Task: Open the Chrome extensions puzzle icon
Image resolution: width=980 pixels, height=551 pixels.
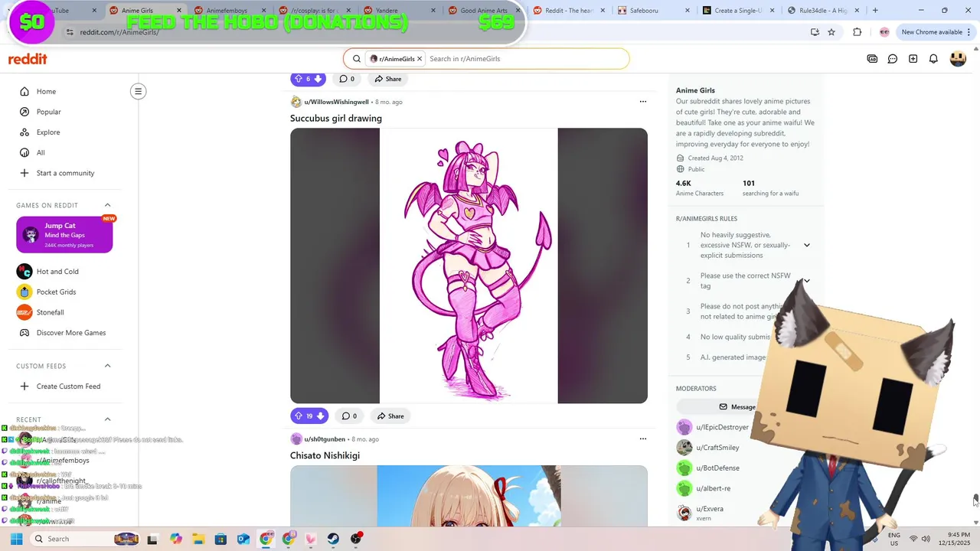Action: coord(857,32)
